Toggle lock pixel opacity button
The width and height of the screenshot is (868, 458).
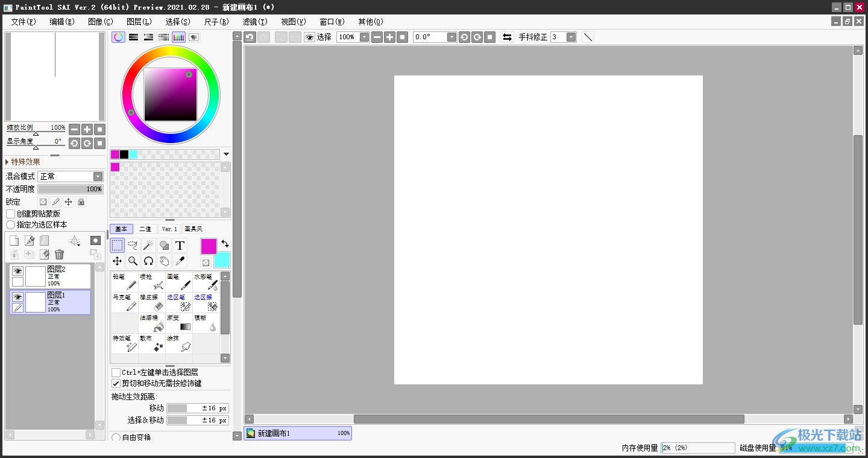pos(43,202)
